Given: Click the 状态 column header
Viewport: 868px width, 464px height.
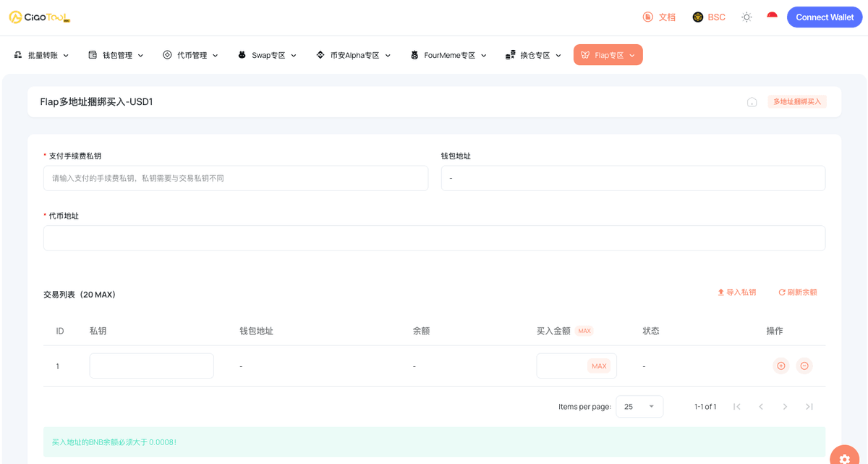Looking at the screenshot, I should click(x=651, y=331).
